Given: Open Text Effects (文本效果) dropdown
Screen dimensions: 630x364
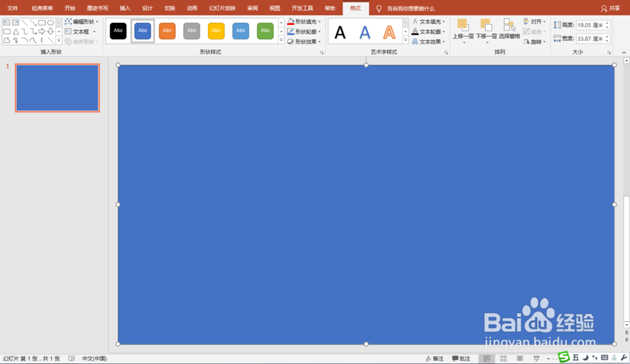Looking at the screenshot, I should pyautogui.click(x=428, y=42).
